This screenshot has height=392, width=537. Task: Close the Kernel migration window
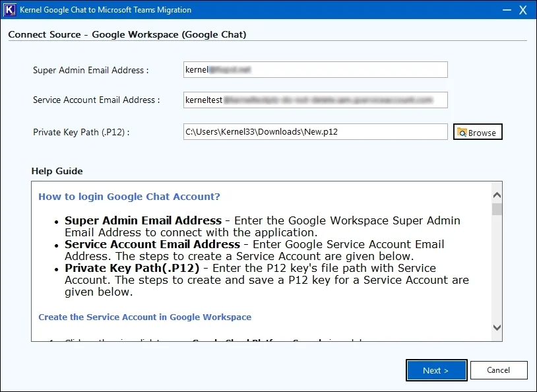[523, 10]
